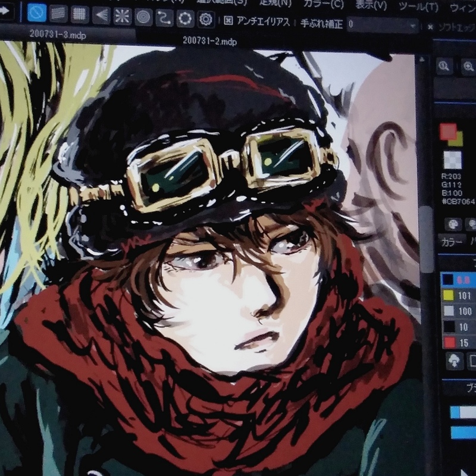Enable the concentric circle snap guide
The image size is (476, 476).
tap(143, 17)
